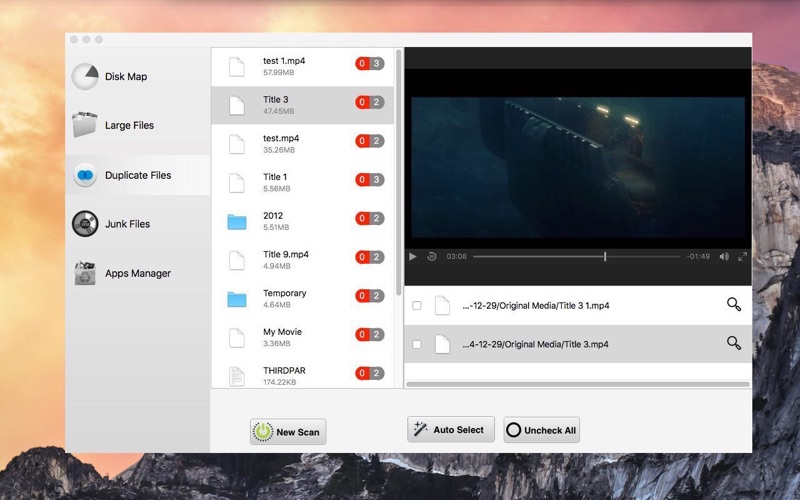Viewport: 800px width, 500px height.
Task: Click the file icon beside Title 9.mp4
Action: pyautogui.click(x=237, y=261)
